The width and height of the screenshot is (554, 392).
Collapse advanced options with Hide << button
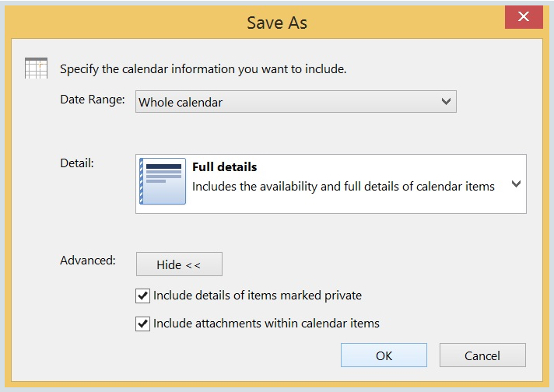[179, 264]
